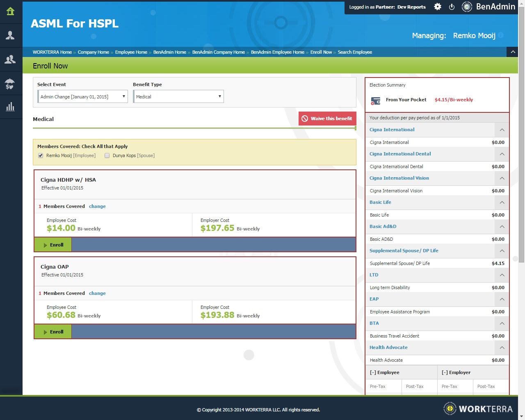Open Search Employee breadcrumb link
The width and height of the screenshot is (525, 420).
[355, 52]
